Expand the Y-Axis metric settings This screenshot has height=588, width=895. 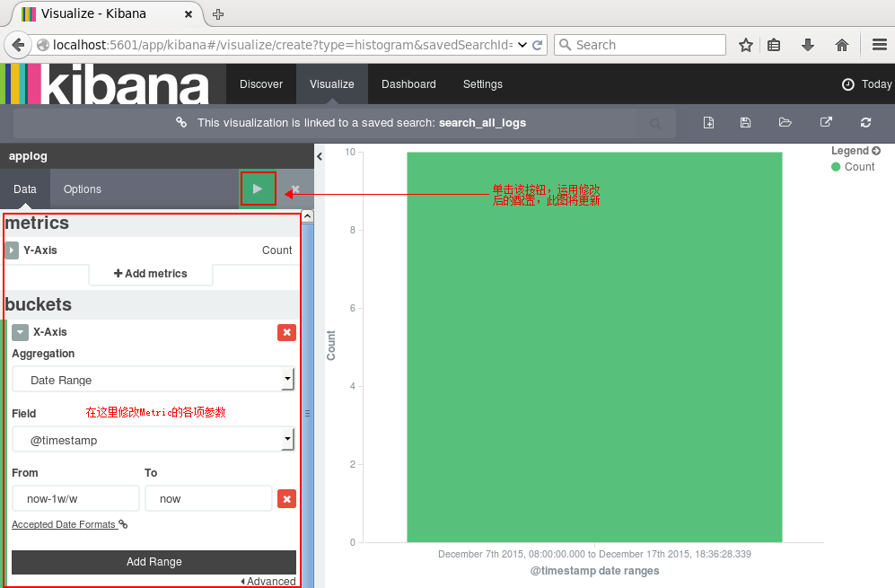[11, 250]
